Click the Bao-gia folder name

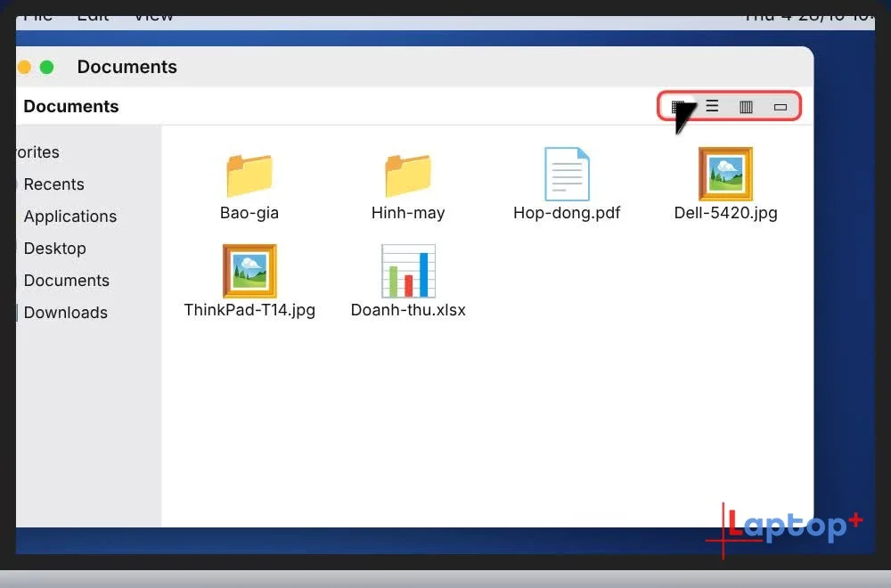249,213
